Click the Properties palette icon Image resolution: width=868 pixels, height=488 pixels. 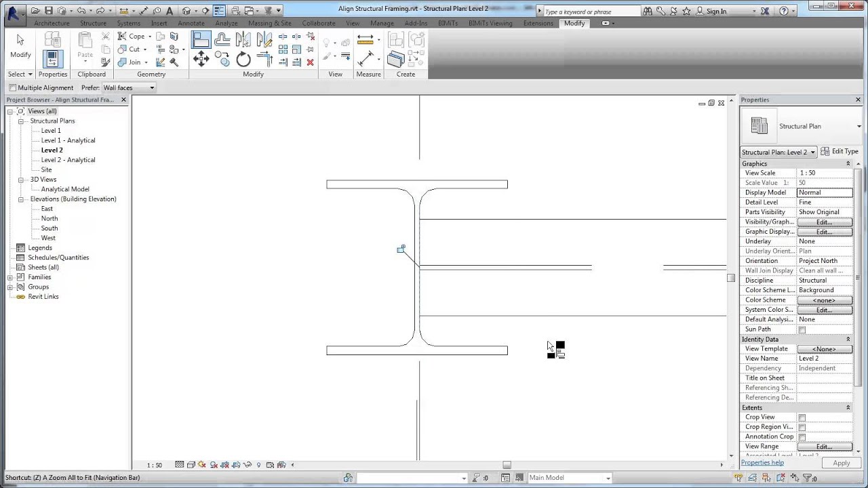coord(52,60)
